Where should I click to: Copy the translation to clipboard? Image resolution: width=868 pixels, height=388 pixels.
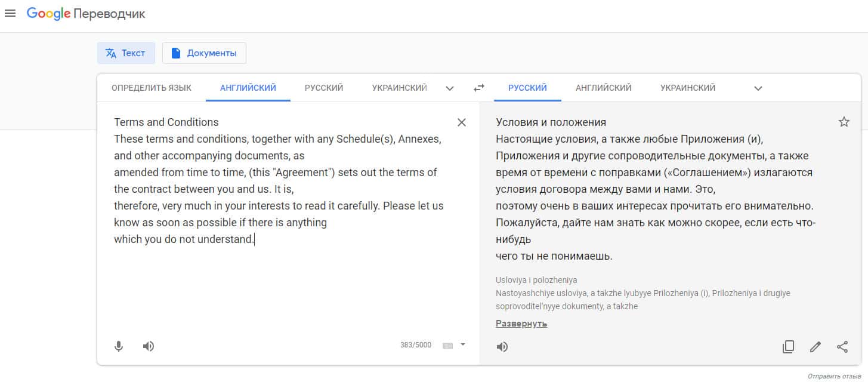tap(788, 347)
